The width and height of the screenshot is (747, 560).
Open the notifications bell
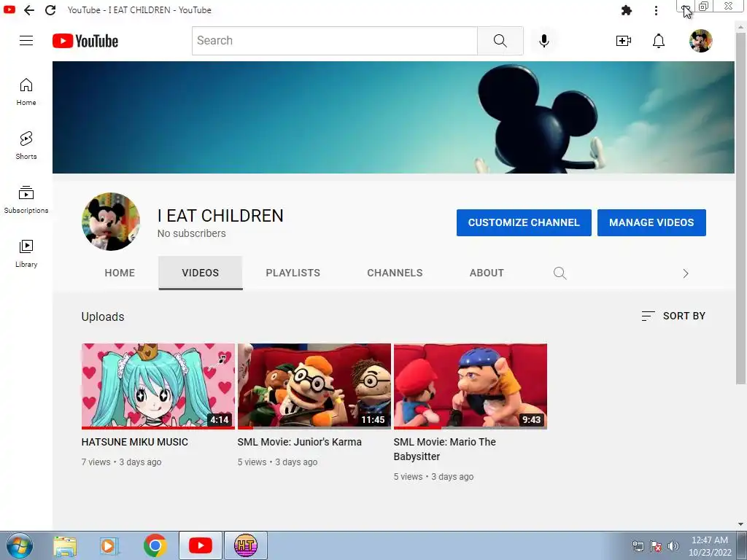tap(659, 41)
